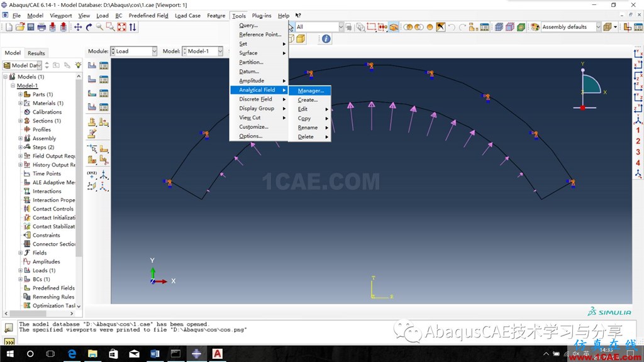The width and height of the screenshot is (644, 362).
Task: Expand the Parts (1) tree node
Action: point(21,94)
